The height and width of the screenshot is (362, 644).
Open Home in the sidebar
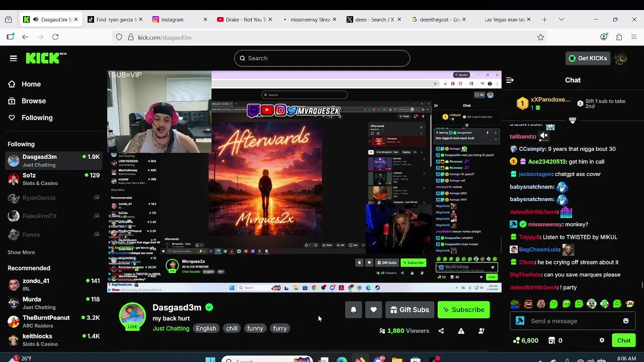pyautogui.click(x=24, y=84)
